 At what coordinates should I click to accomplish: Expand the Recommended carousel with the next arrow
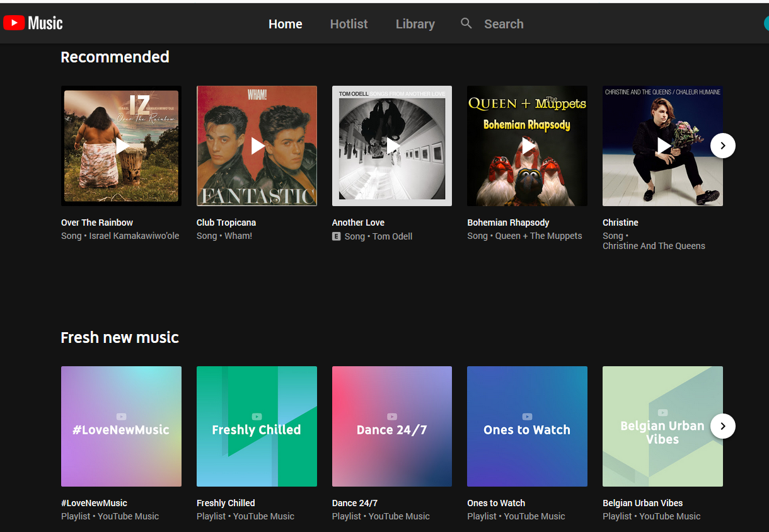722,146
